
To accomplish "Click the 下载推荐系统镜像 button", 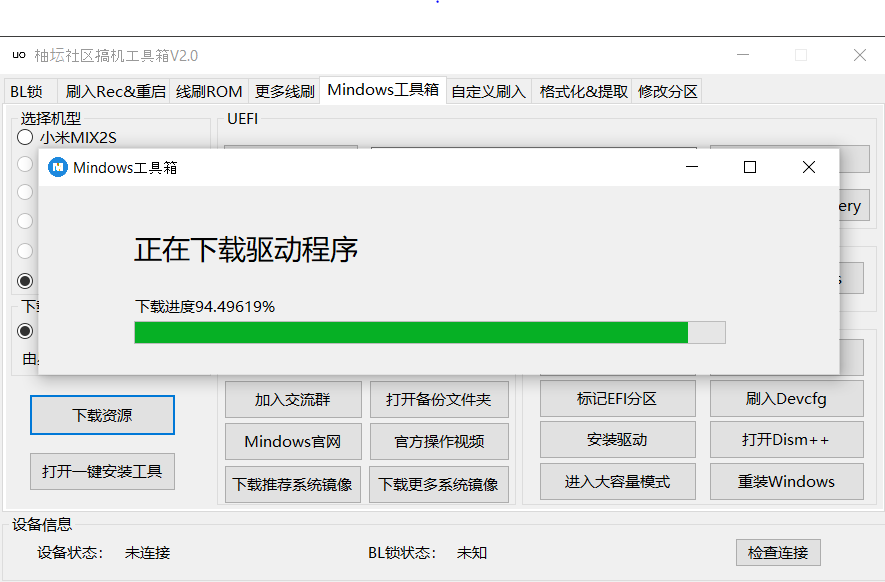I will coord(292,484).
